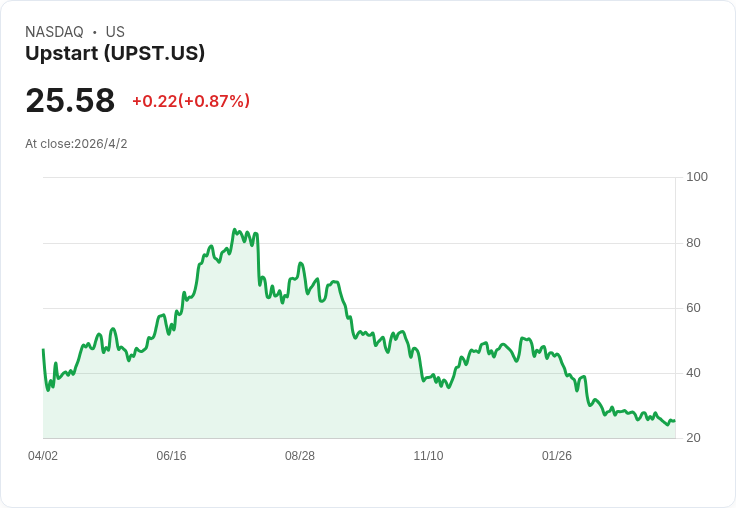The width and height of the screenshot is (736, 508).
Task: Click the +0.22(+0.87%) price change
Action: (191, 101)
